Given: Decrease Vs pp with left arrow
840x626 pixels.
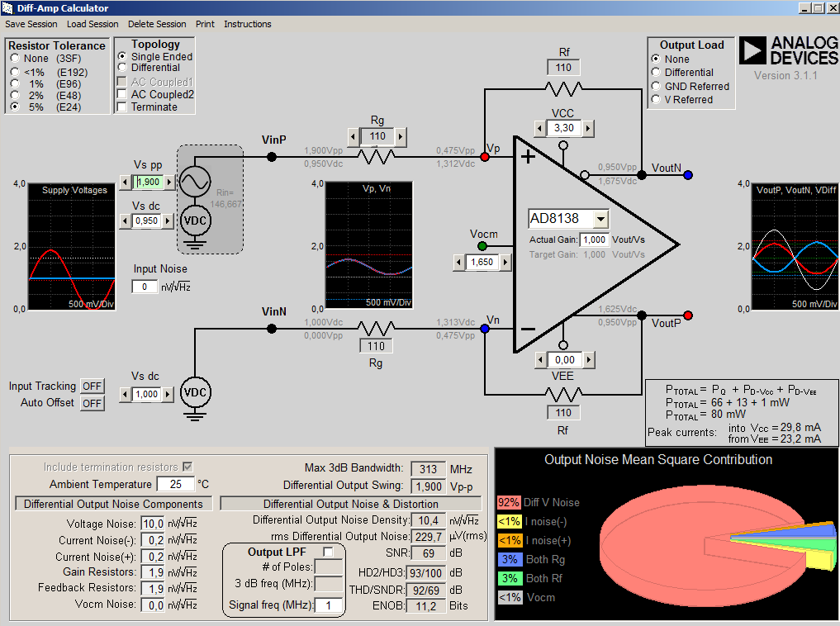Looking at the screenshot, I should (x=126, y=182).
